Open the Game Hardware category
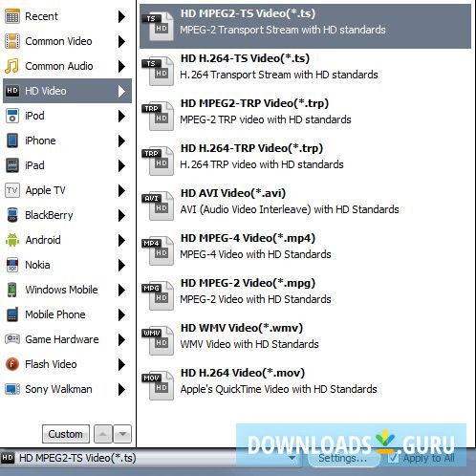Viewport: 476px width, 476px height. point(67,339)
